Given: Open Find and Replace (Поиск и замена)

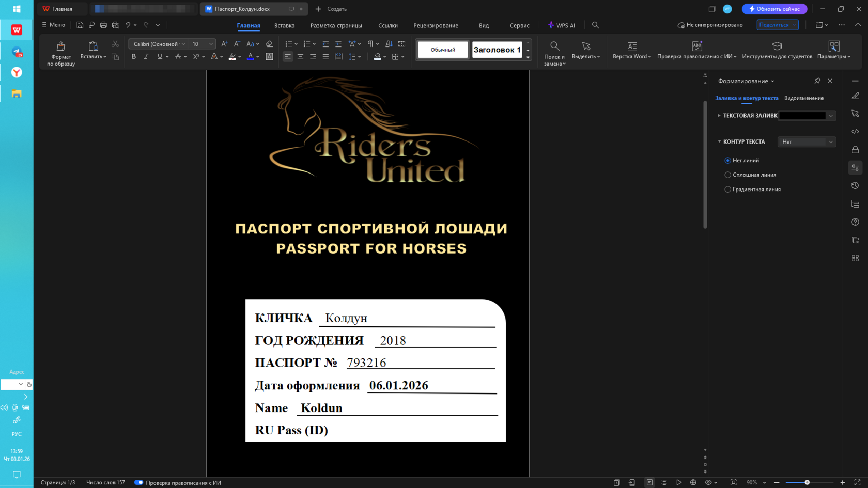Looking at the screenshot, I should tap(554, 53).
